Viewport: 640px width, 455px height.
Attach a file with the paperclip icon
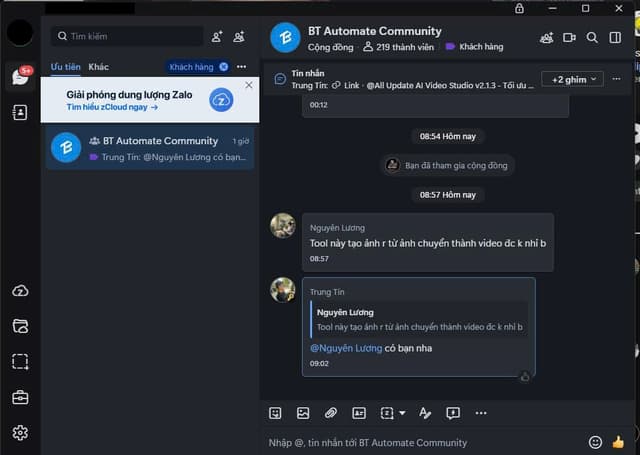(x=331, y=413)
